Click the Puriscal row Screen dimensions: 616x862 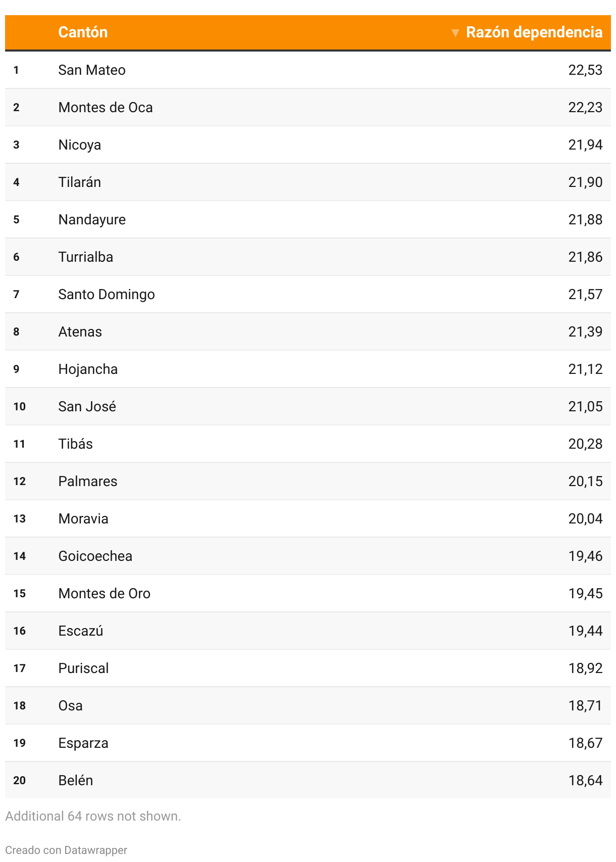coord(308,668)
